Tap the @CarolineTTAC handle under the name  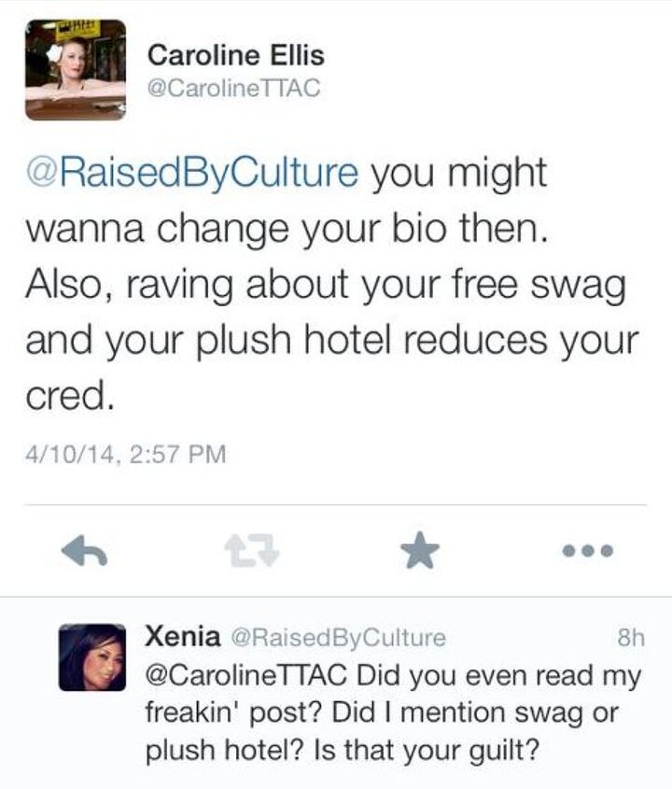click(x=233, y=89)
